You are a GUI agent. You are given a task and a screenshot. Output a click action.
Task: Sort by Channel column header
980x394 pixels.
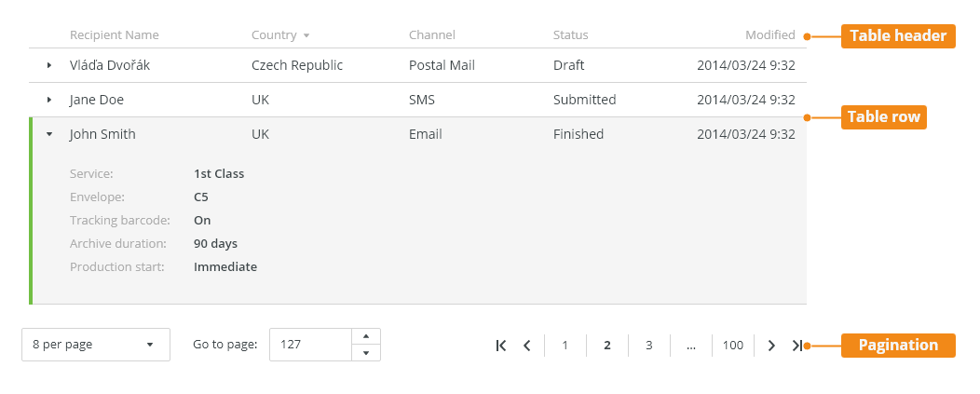432,35
